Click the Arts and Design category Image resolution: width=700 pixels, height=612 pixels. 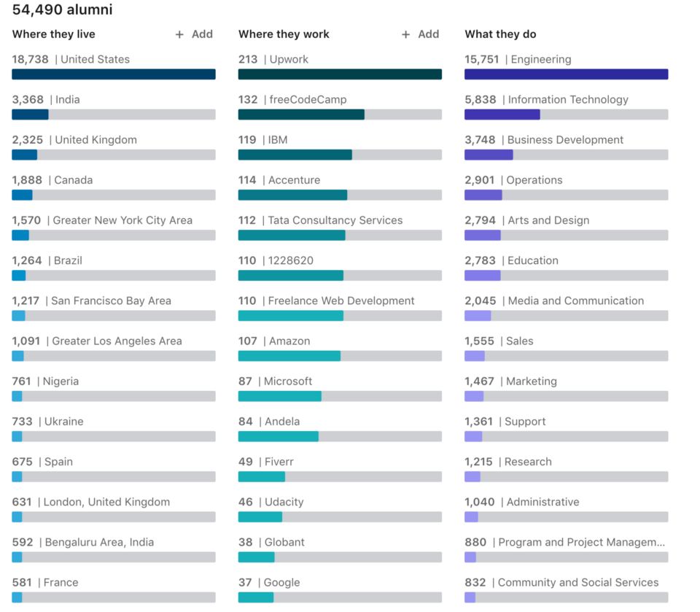tap(566, 234)
